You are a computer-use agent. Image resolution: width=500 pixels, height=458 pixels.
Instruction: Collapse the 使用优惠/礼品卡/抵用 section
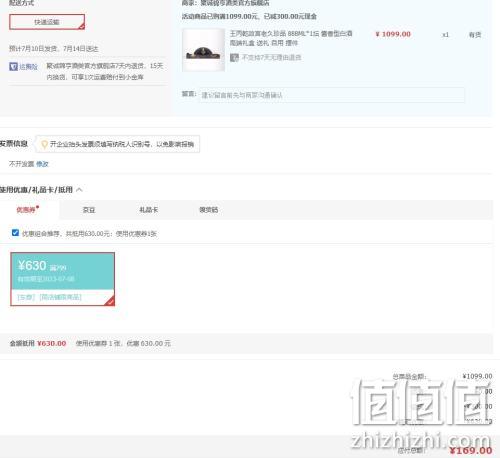coord(79,190)
